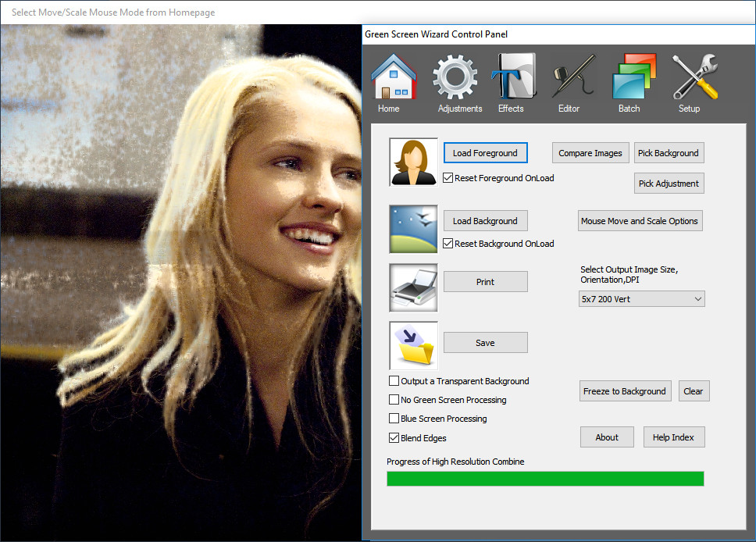Uncheck Reset Foreground OnLoad
Screen dimensions: 756x542
[x=448, y=178]
